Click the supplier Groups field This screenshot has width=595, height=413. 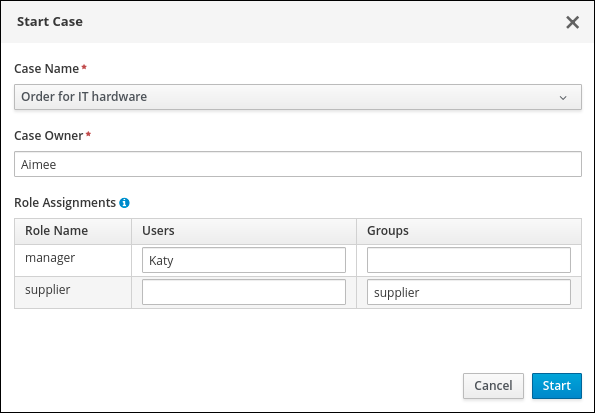click(x=469, y=292)
